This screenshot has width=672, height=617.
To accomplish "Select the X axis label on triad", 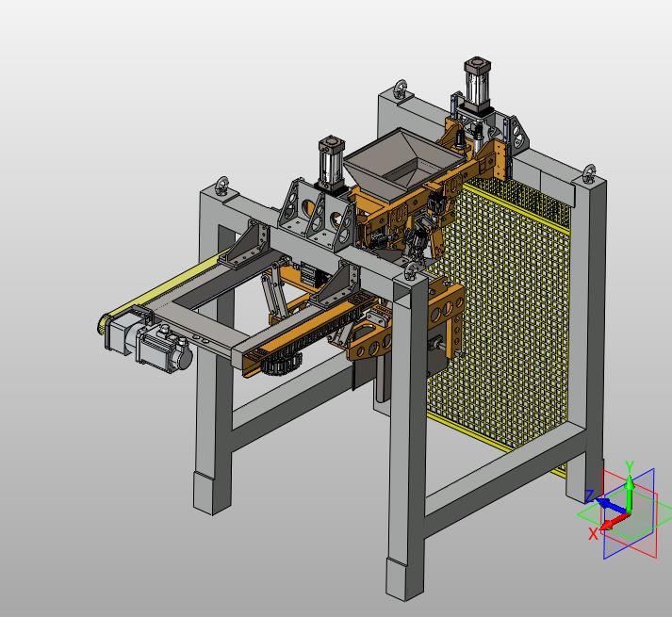I will tap(593, 534).
